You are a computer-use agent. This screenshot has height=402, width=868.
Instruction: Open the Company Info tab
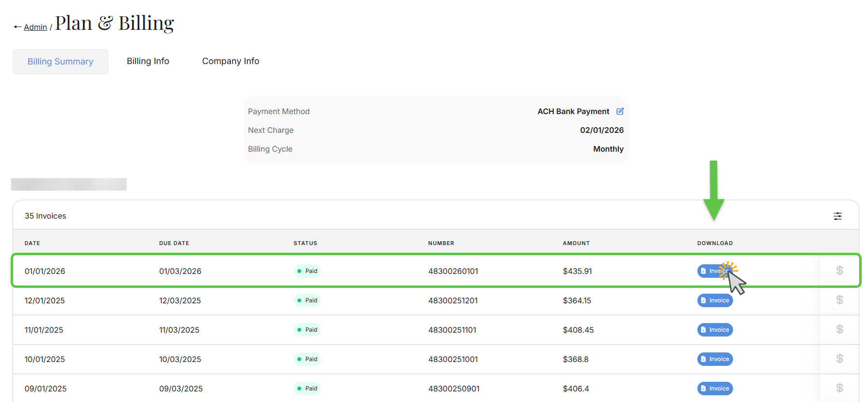(230, 61)
